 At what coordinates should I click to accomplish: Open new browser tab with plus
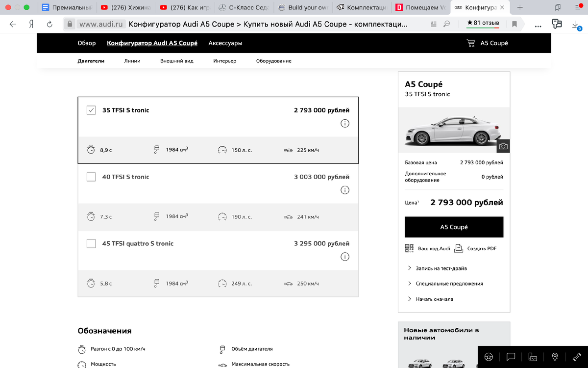point(520,7)
